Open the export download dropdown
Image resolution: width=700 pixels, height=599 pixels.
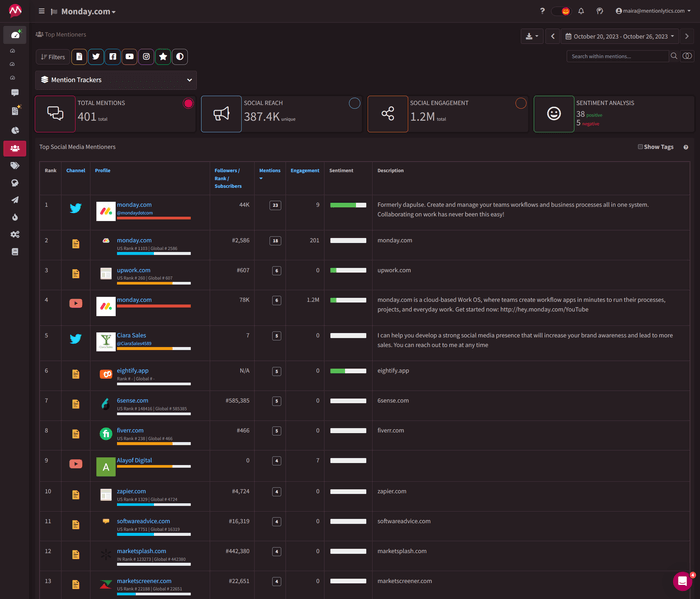coord(532,36)
